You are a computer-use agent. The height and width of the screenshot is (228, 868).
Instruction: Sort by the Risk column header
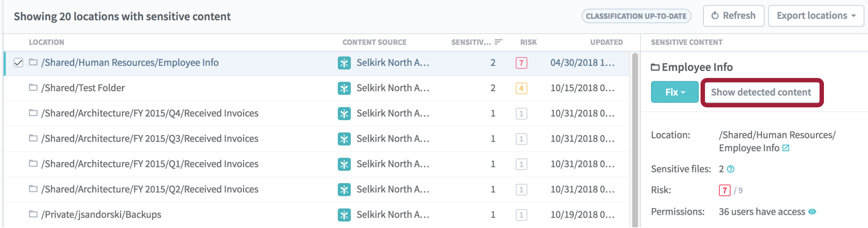[528, 42]
